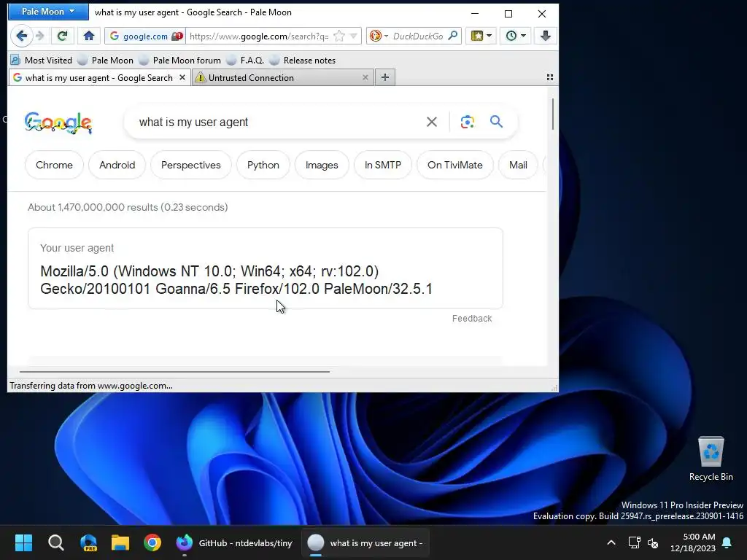
Task: Select the On TiviMate filter chip
Action: point(455,165)
